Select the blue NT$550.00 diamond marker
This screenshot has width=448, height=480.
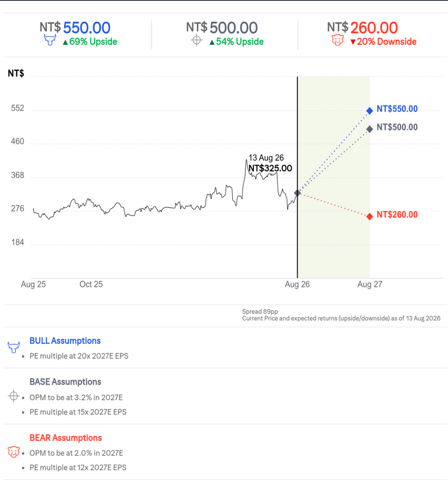coord(370,111)
